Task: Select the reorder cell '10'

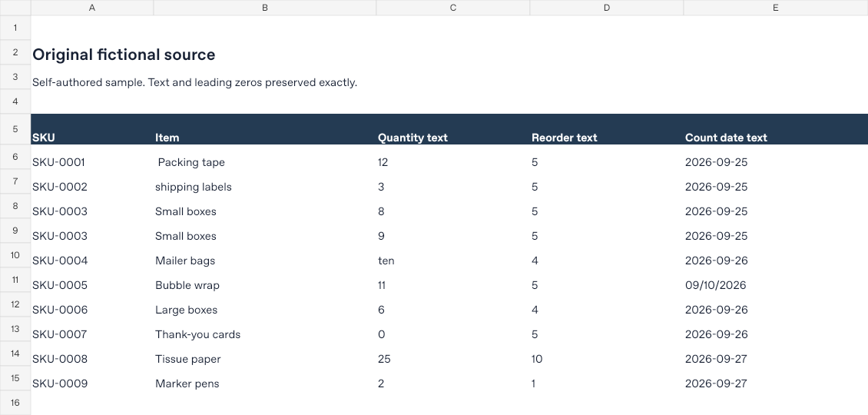Action: (607, 354)
